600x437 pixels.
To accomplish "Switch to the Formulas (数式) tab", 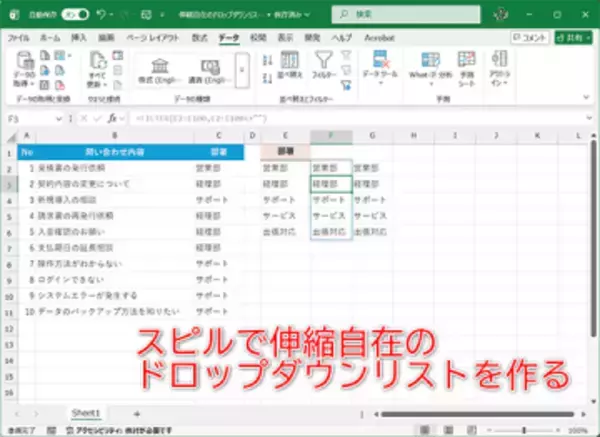I will (199, 38).
